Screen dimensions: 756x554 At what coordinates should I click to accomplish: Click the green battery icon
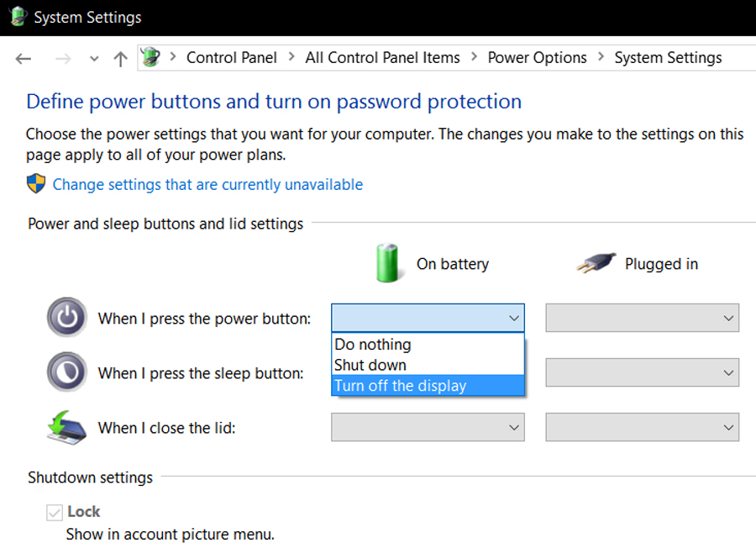pos(387,263)
